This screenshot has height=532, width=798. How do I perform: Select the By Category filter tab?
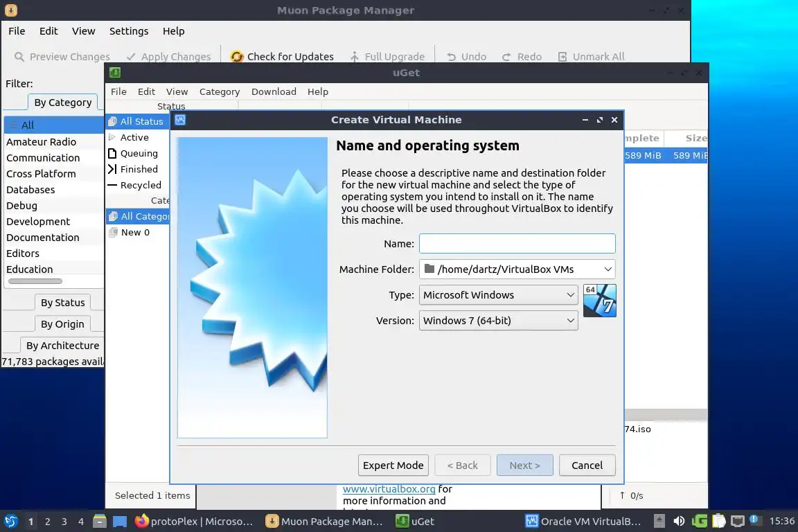pyautogui.click(x=62, y=103)
